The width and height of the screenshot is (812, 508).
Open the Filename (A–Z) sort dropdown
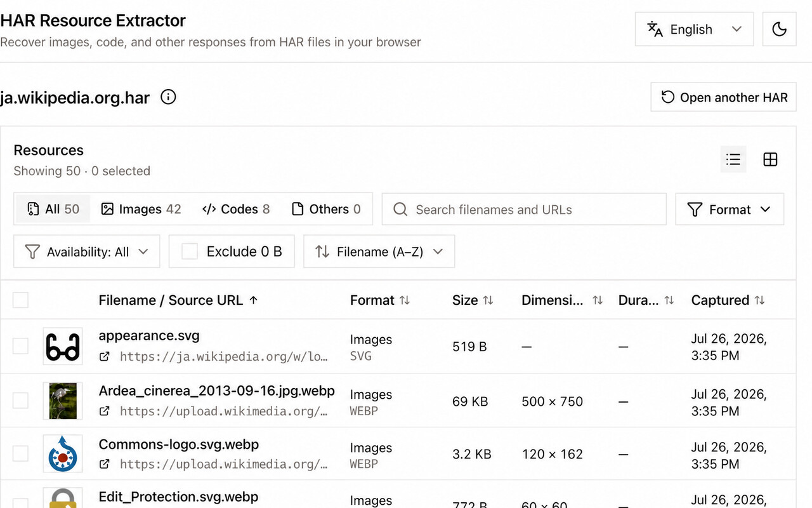379,251
